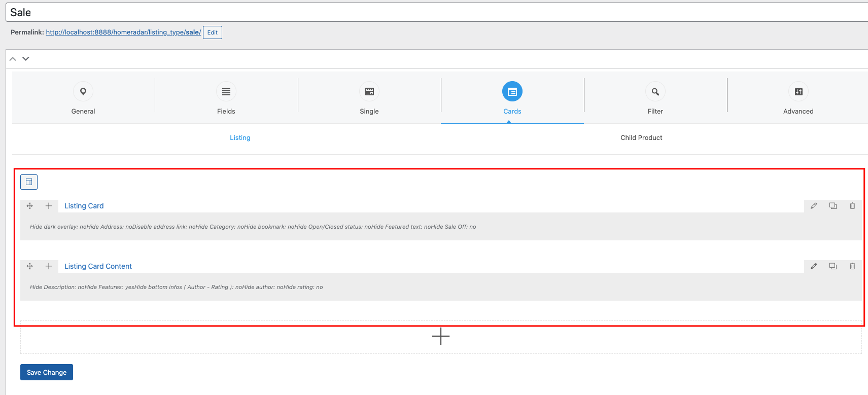Move the panel down with down chevron
The image size is (868, 395).
point(26,59)
